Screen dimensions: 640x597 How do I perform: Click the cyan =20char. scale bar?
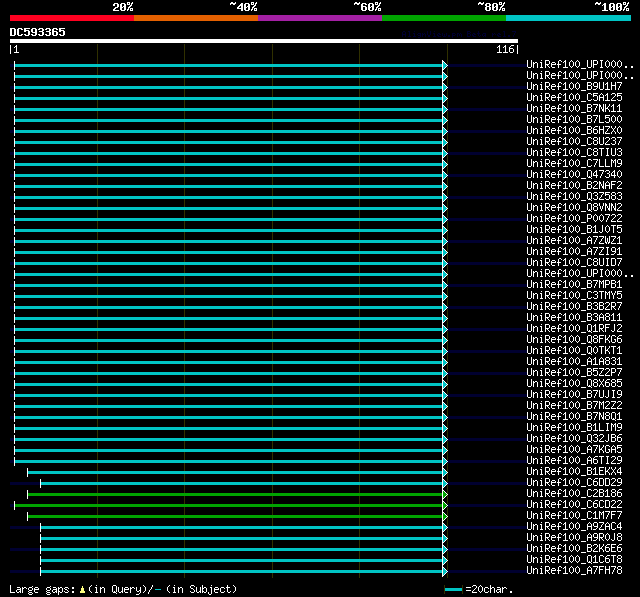click(x=453, y=589)
